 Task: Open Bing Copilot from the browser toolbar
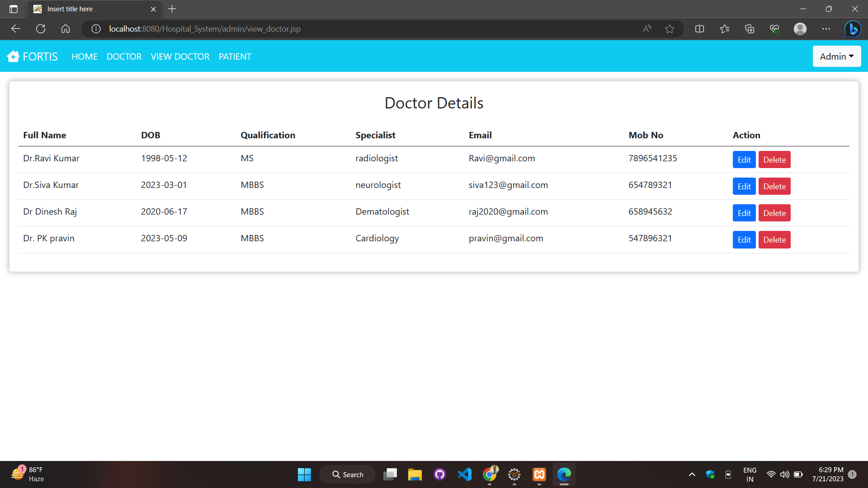[853, 28]
